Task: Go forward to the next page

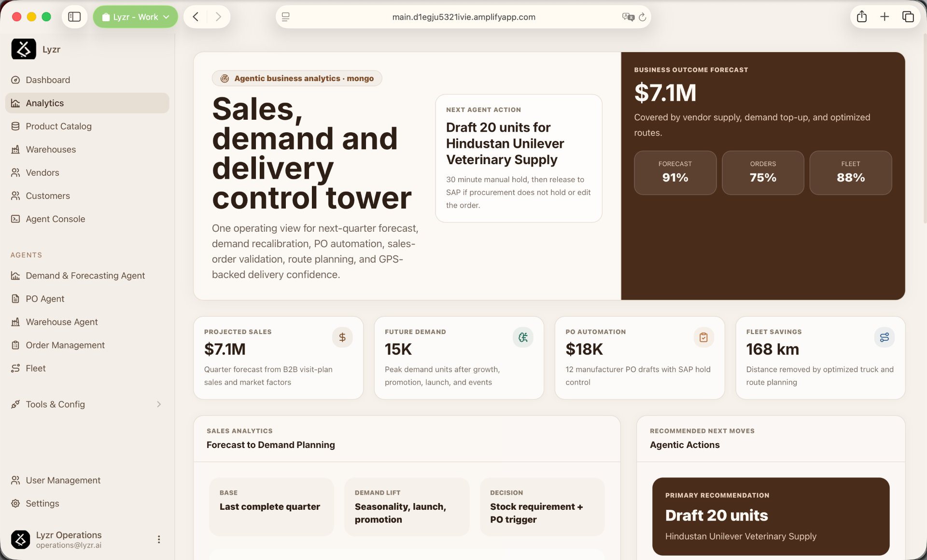Action: point(218,17)
